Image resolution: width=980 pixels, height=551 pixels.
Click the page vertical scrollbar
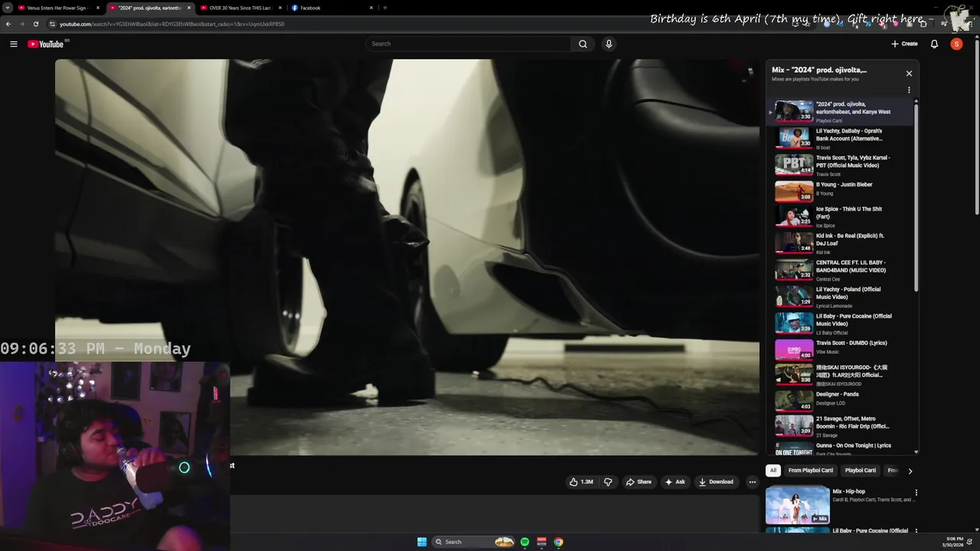(976, 126)
